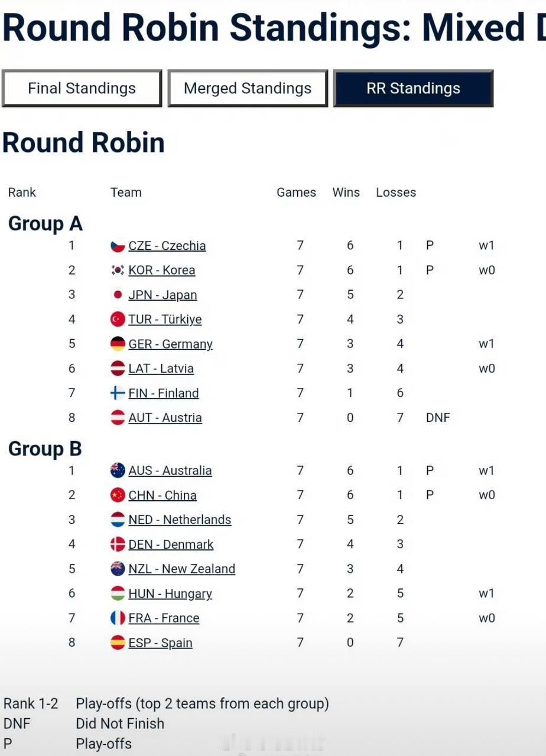546x756 pixels.
Task: Click the Wins column header
Action: pyautogui.click(x=346, y=193)
